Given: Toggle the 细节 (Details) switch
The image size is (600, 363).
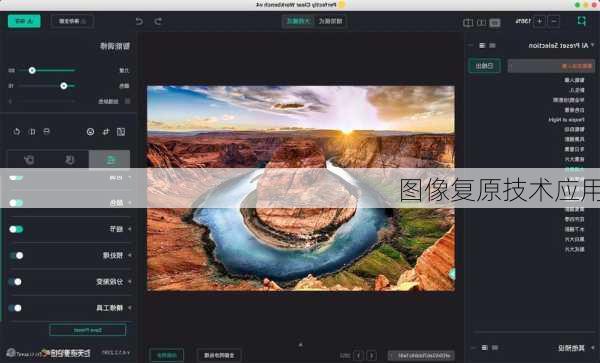Looking at the screenshot, I should point(16,229).
